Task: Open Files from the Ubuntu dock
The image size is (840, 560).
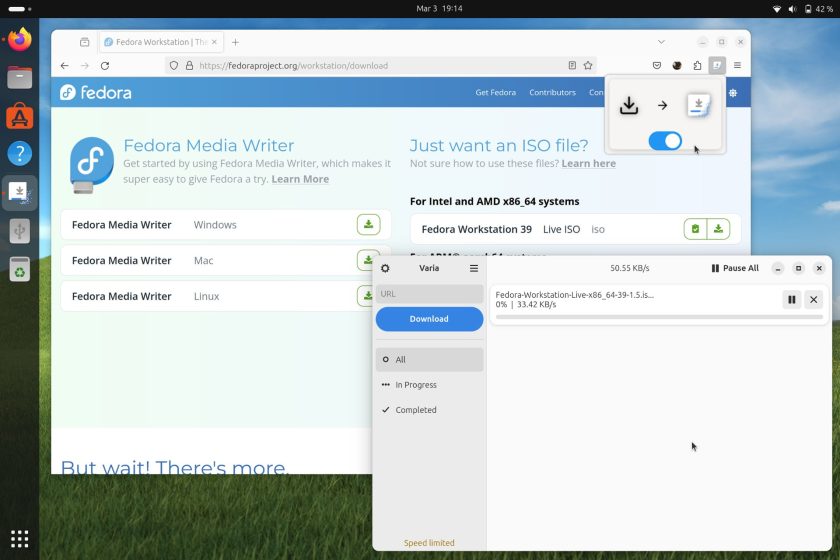Action: (x=20, y=77)
